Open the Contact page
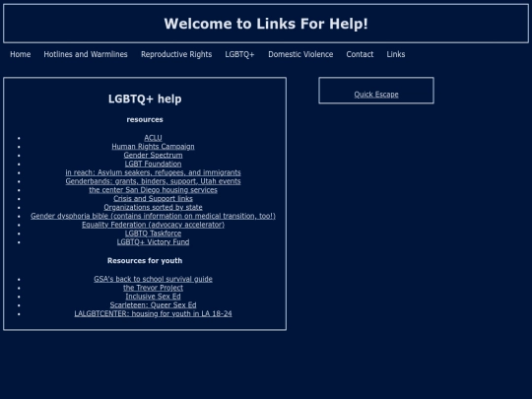 tap(360, 54)
